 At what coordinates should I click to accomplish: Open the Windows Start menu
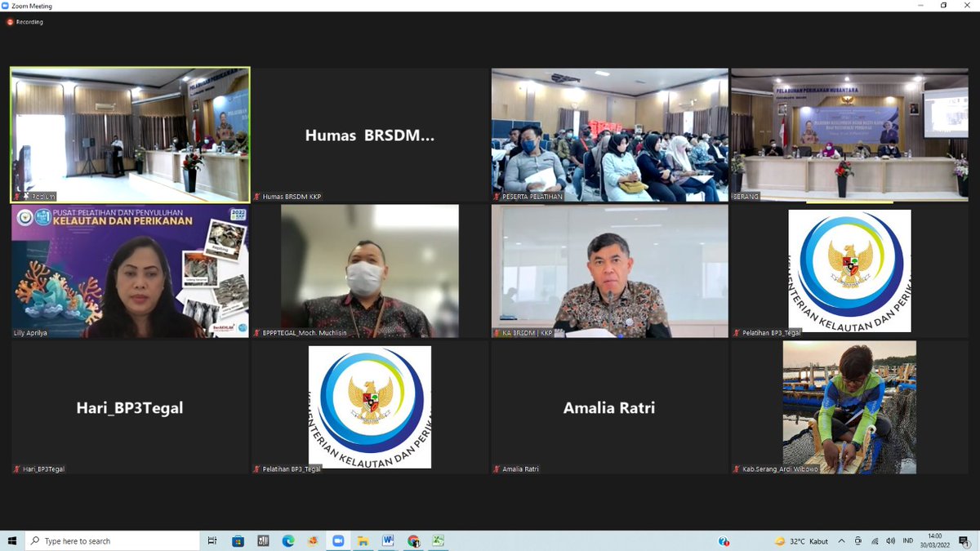pos(12,541)
